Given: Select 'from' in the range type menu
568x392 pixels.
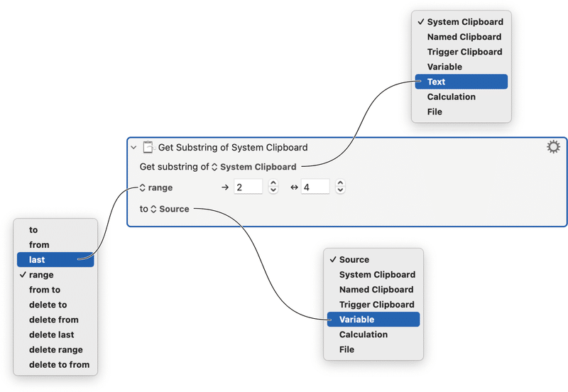Looking at the screenshot, I should (55, 244).
